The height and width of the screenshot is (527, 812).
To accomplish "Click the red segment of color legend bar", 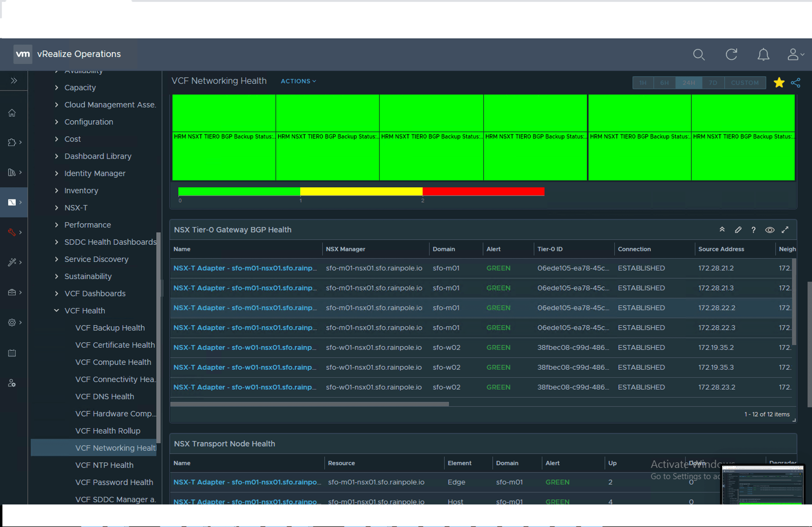I will [483, 192].
